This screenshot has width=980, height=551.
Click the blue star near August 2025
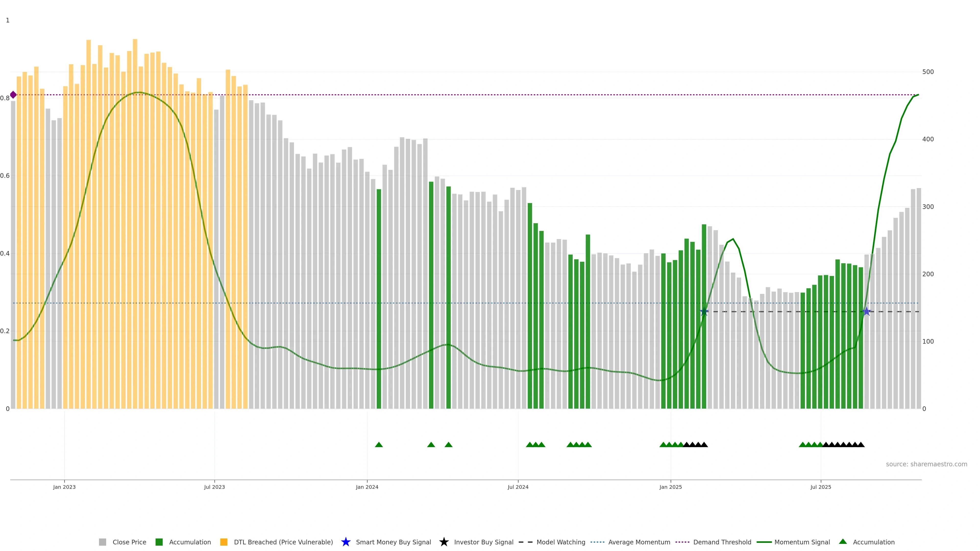click(867, 311)
